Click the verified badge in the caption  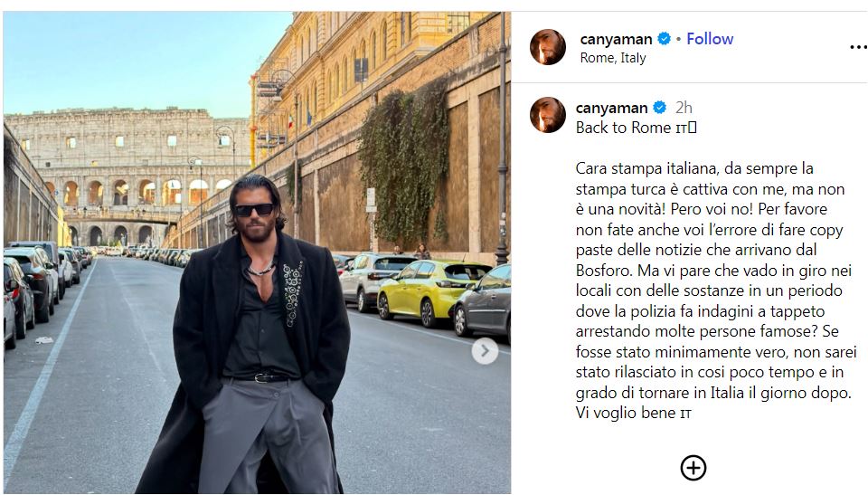coord(659,108)
